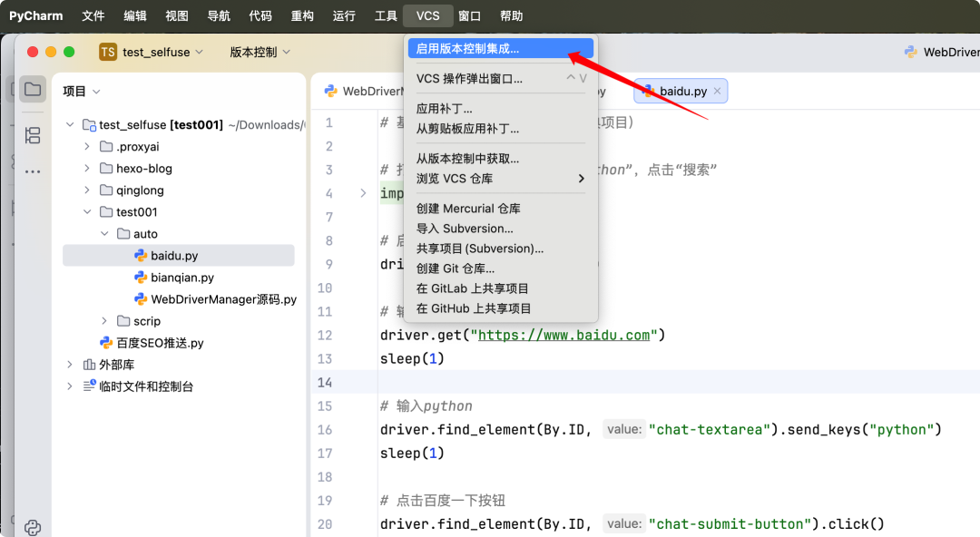
Task: Open the Structure tool window icon
Action: 33,135
